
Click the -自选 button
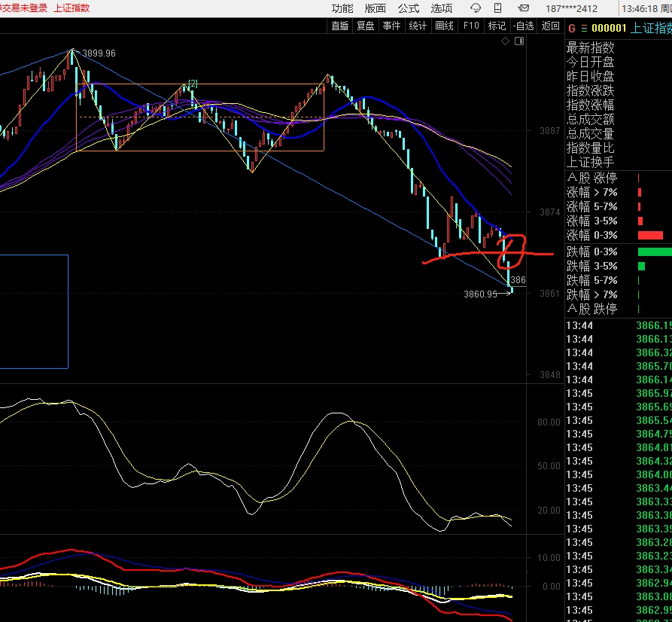[x=523, y=26]
